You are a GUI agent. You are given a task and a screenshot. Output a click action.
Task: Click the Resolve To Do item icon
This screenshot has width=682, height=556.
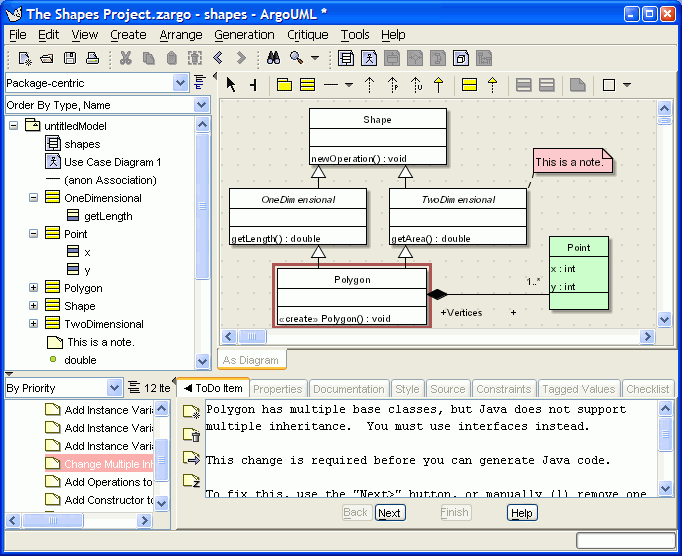point(191,435)
